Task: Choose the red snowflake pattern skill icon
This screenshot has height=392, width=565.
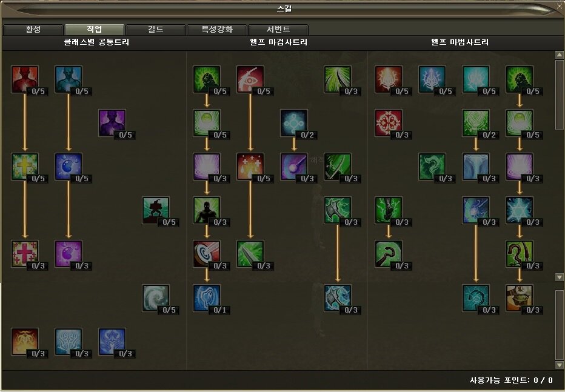Action: tap(389, 123)
